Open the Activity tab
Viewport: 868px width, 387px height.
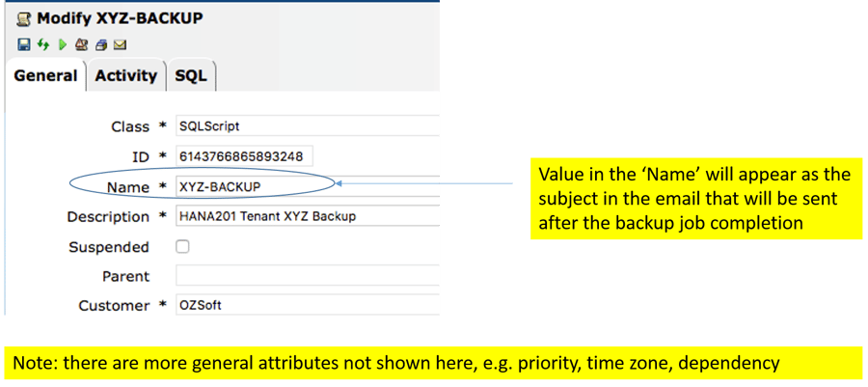(x=126, y=75)
